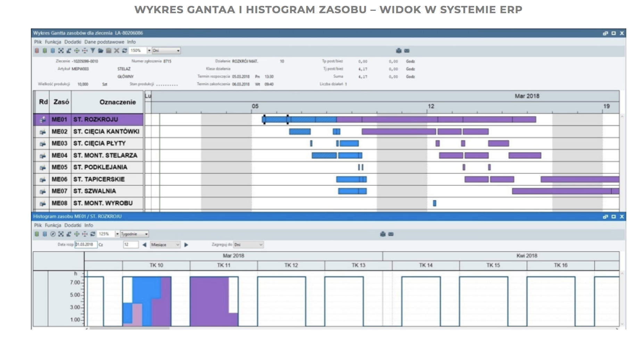Viewport: 644px width, 341px height.
Task: Open the 150% zoom dropdown arrow
Action: 149,51
